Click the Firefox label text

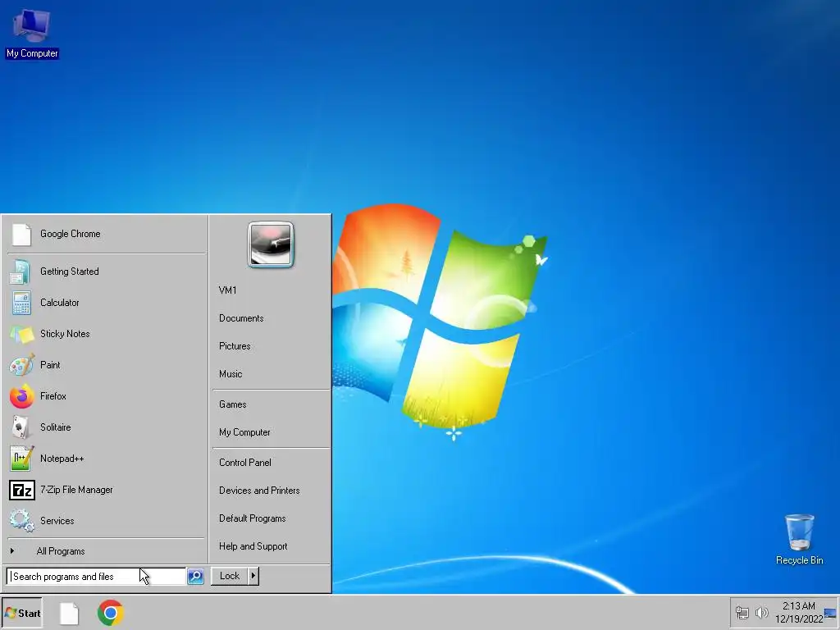pos(53,396)
